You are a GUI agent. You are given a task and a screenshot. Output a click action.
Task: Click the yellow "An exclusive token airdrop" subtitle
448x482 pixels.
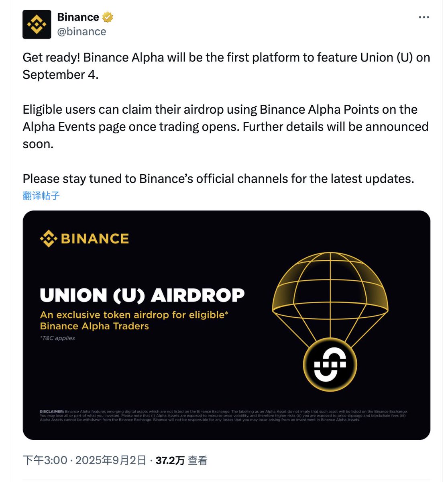pos(134,320)
